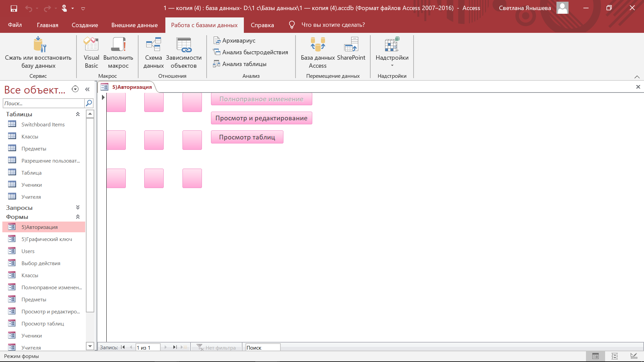Expand the Запросы group in navigation pane
Image resolution: width=644 pixels, height=362 pixels.
78,207
